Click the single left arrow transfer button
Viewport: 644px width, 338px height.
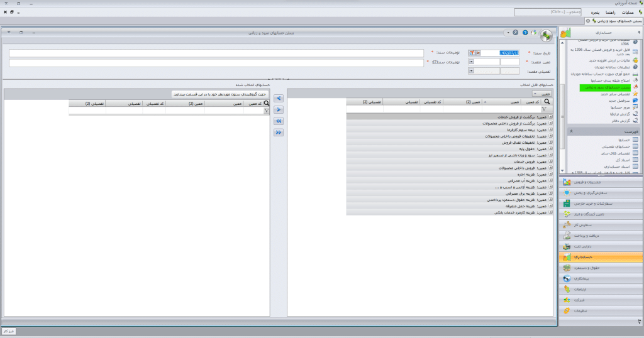point(279,99)
